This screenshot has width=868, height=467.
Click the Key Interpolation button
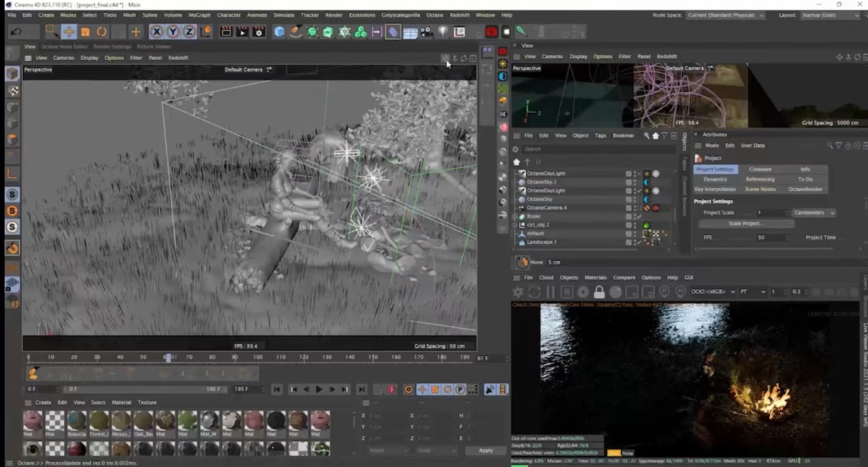click(715, 189)
